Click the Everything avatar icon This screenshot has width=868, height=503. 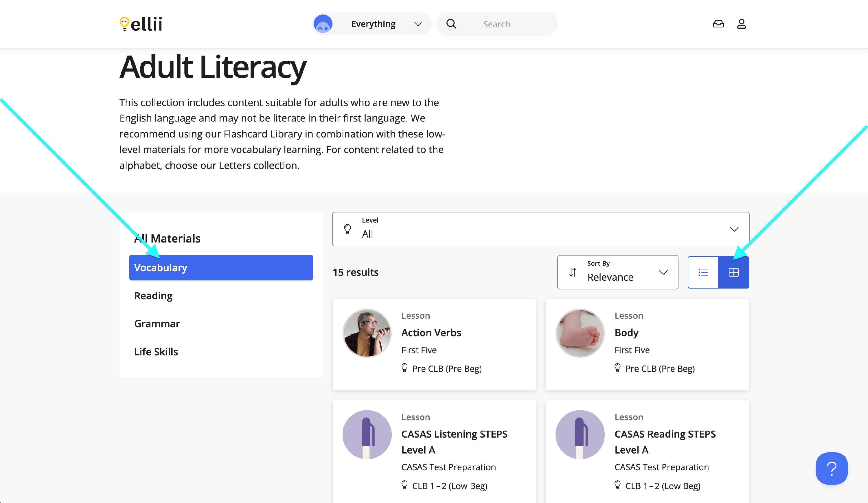point(323,24)
